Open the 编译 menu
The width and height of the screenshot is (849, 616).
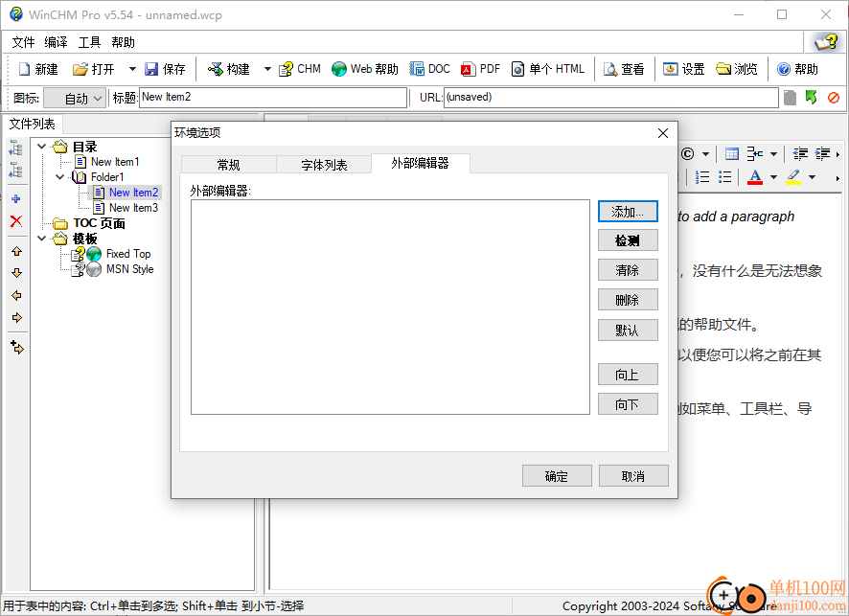tap(56, 42)
